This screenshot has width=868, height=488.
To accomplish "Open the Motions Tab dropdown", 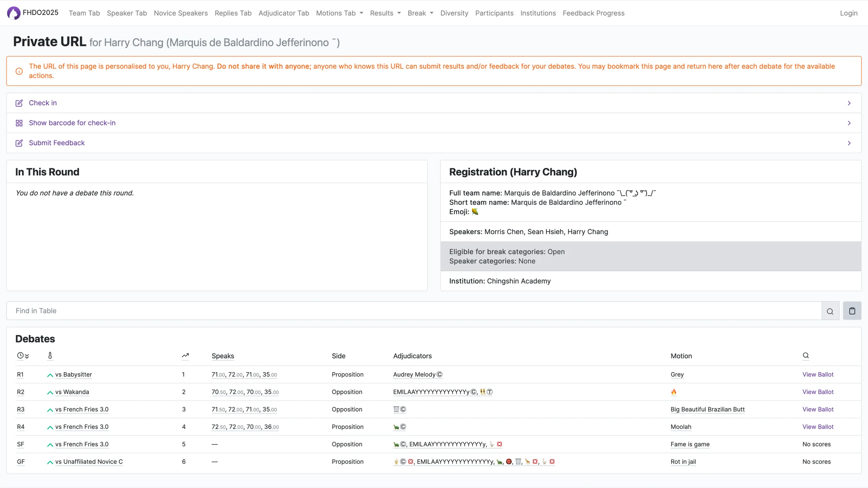I will coord(339,13).
